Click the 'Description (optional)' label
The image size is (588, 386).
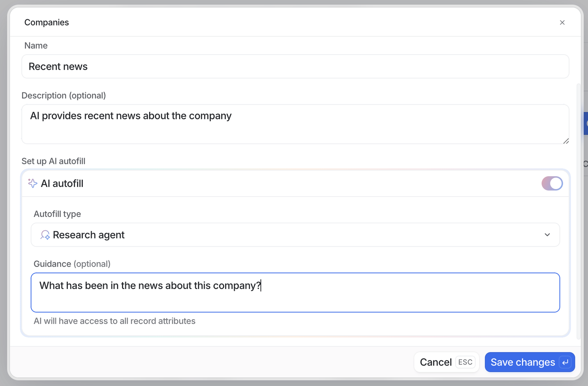tap(64, 96)
